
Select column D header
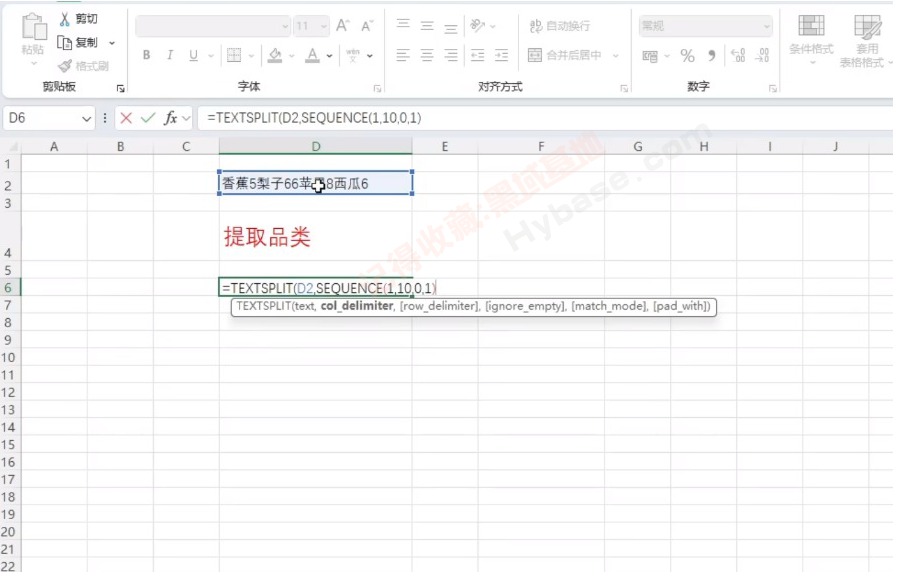click(x=316, y=147)
